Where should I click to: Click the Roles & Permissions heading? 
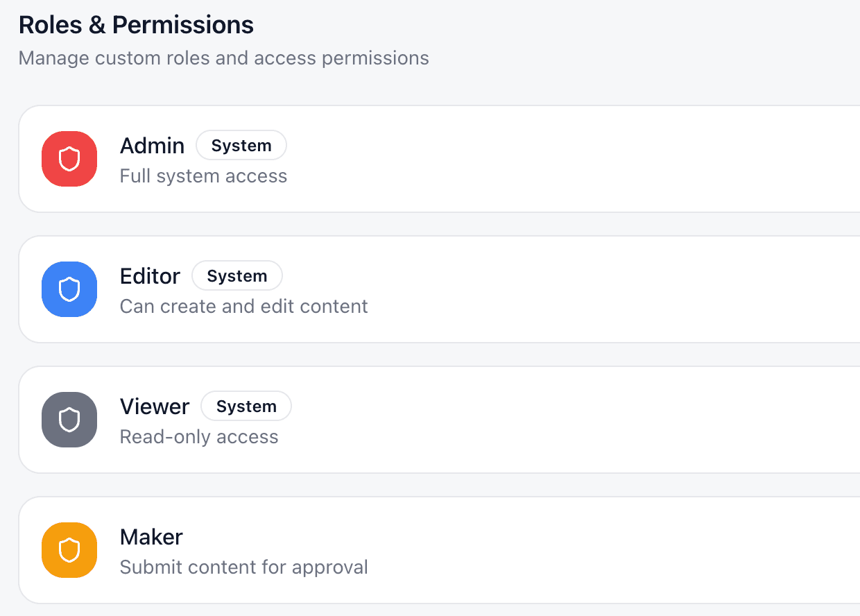(x=136, y=25)
